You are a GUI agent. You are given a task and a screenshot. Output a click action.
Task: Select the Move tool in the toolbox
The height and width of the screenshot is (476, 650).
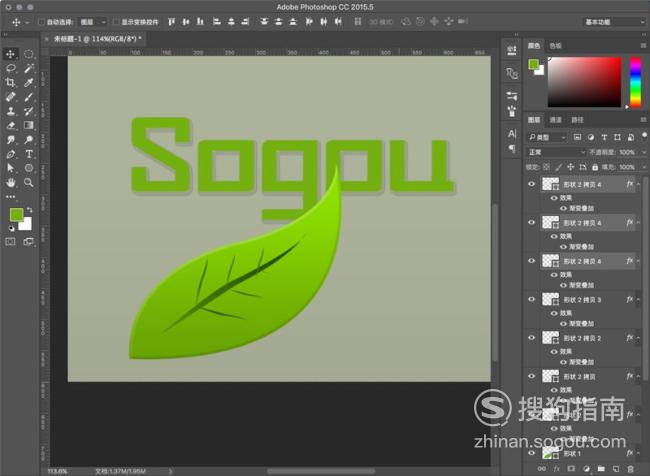(x=11, y=54)
